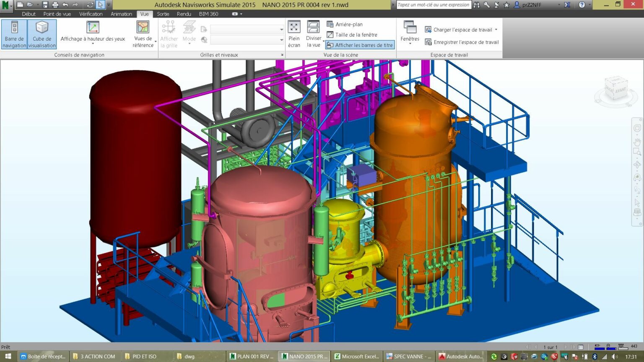Click Plein écran fullscreen button
This screenshot has width=644, height=362.
[294, 34]
